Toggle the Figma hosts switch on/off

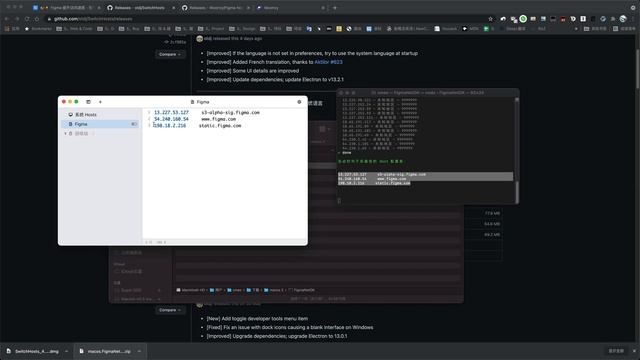click(134, 124)
